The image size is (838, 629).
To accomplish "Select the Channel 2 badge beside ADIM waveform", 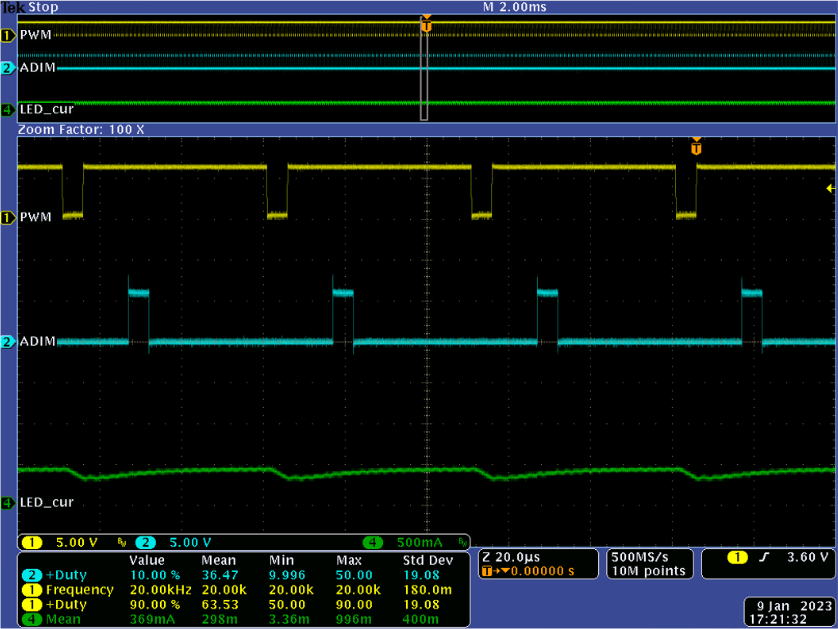I will point(7,341).
